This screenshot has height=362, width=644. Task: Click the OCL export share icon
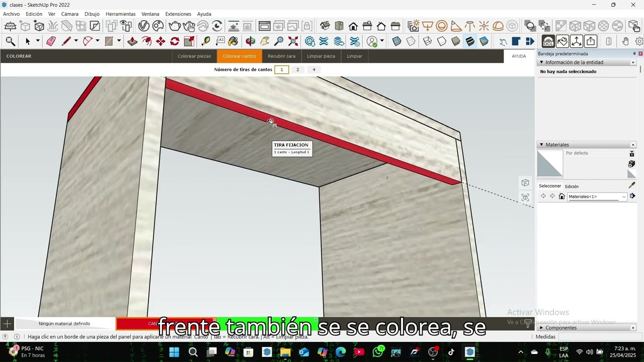point(591,41)
